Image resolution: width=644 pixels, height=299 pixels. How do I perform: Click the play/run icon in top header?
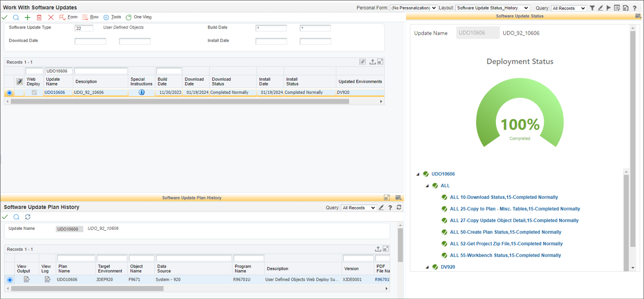point(609,8)
